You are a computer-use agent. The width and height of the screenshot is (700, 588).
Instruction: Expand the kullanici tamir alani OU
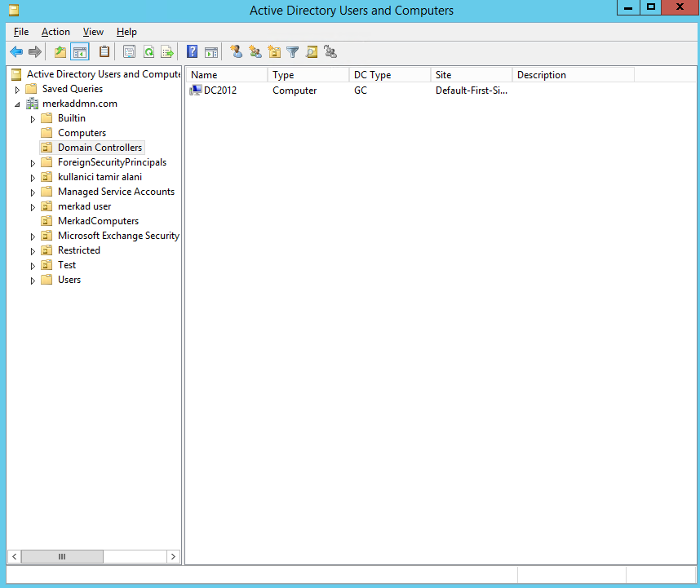click(x=33, y=178)
